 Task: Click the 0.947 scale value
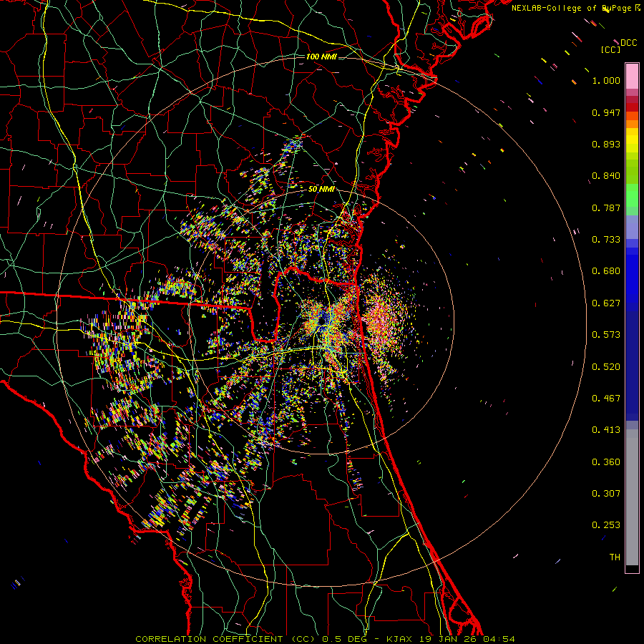606,112
